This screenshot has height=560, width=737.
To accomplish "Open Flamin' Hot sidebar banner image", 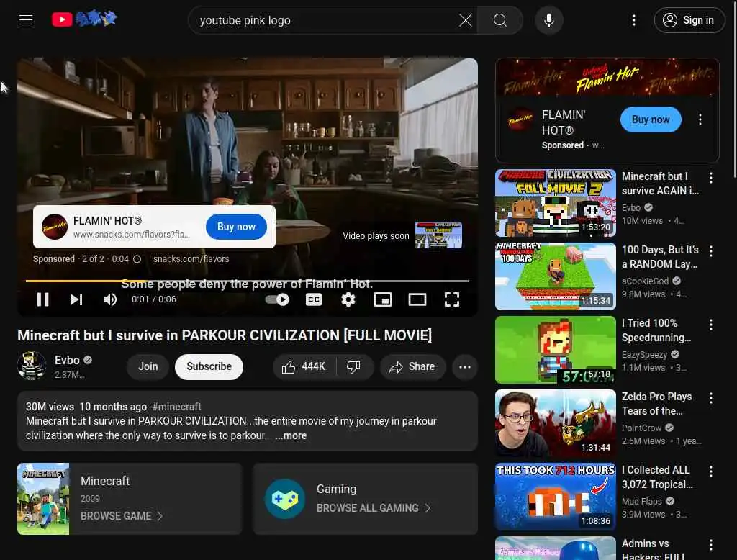I will click(x=607, y=78).
